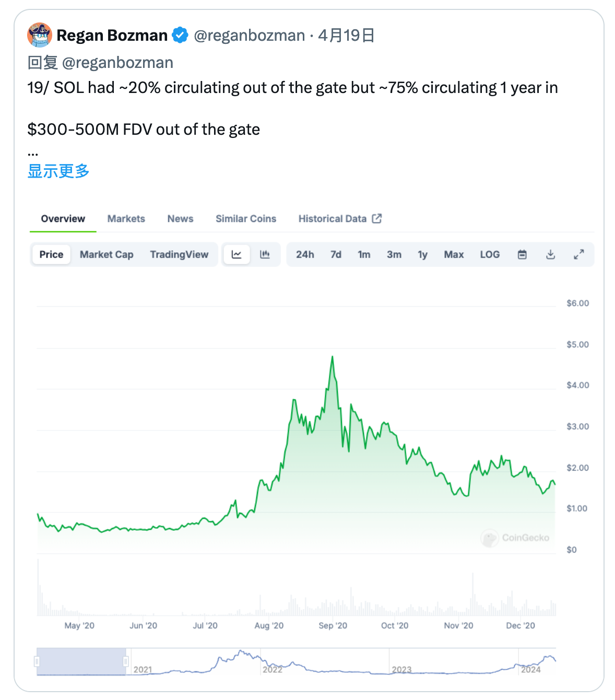Select the 7d time range
Image resolution: width=615 pixels, height=700 pixels.
pos(335,254)
